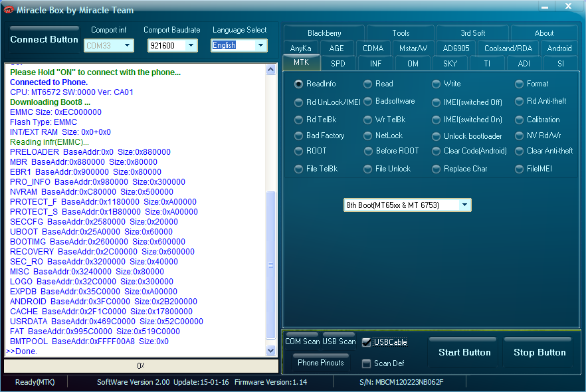Open the 3rd Soft tab
Screen dimensions: 586x392
[x=472, y=33]
